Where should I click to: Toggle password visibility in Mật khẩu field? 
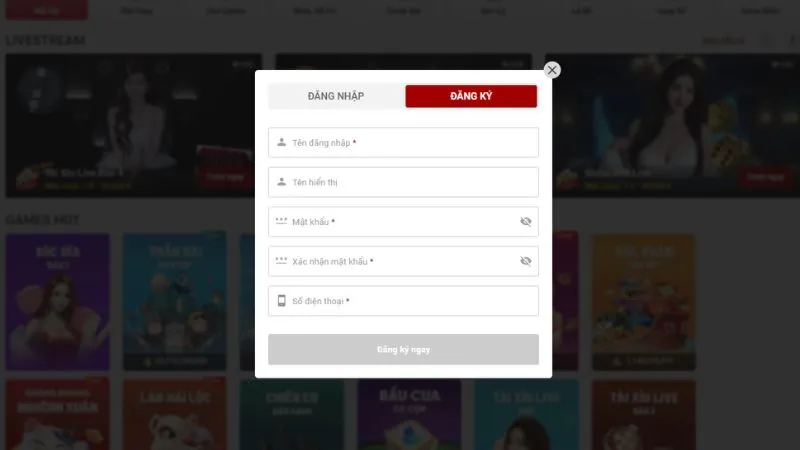526,221
